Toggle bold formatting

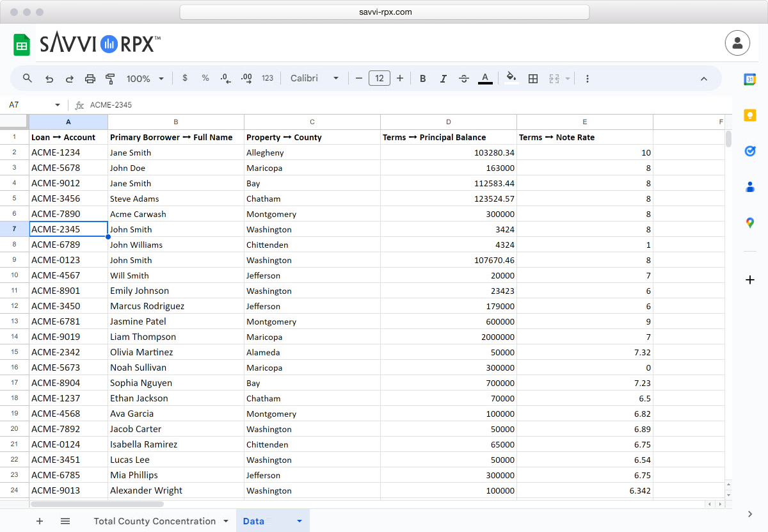click(422, 79)
